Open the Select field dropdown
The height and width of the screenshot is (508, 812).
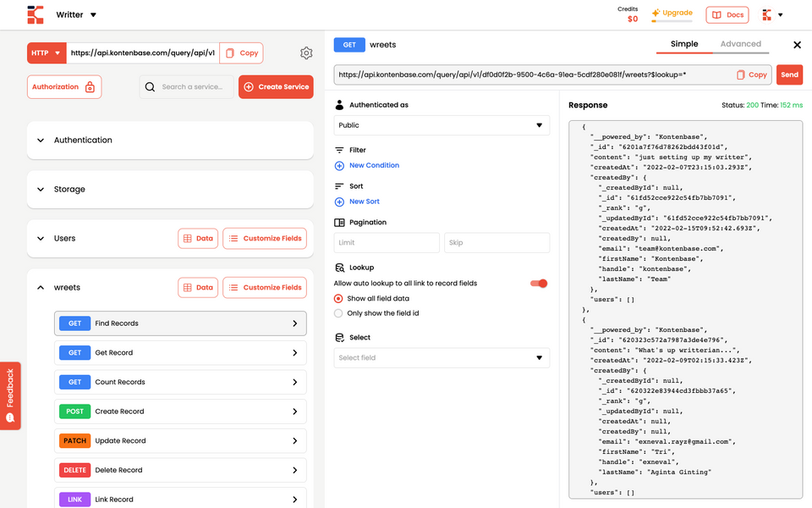(x=442, y=357)
